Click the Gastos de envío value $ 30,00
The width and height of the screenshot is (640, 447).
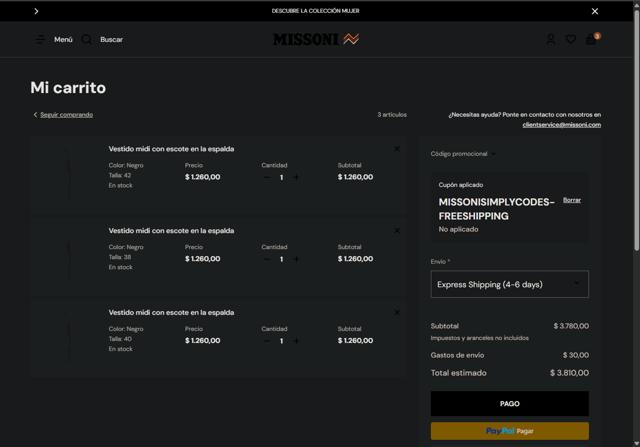click(x=576, y=355)
